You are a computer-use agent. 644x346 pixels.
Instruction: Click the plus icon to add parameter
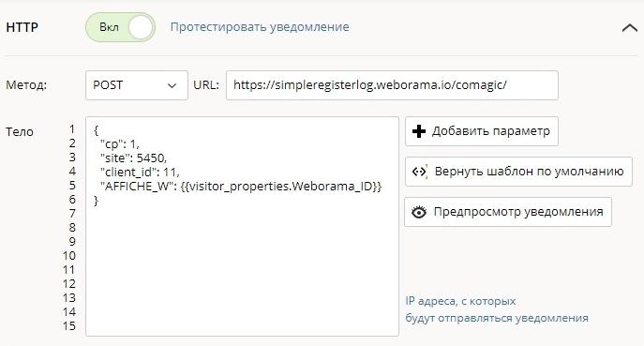pyautogui.click(x=418, y=131)
